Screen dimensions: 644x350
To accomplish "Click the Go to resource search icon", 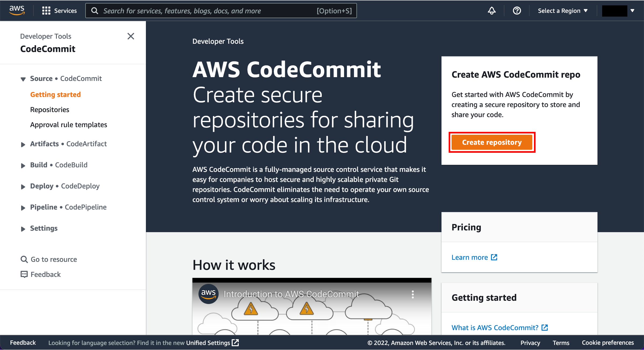I will pos(24,259).
